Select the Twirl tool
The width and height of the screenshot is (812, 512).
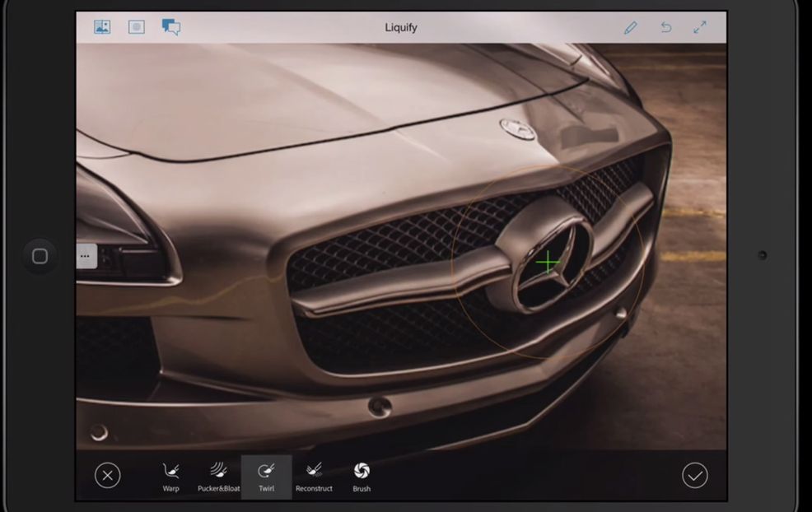266,477
